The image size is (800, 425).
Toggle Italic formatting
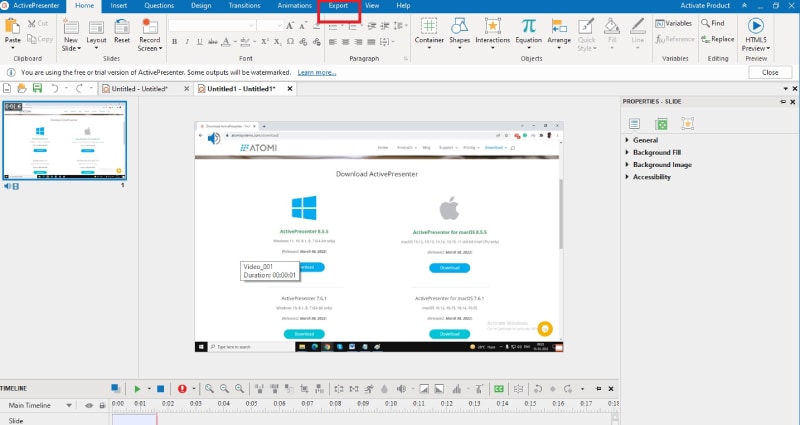(187, 42)
